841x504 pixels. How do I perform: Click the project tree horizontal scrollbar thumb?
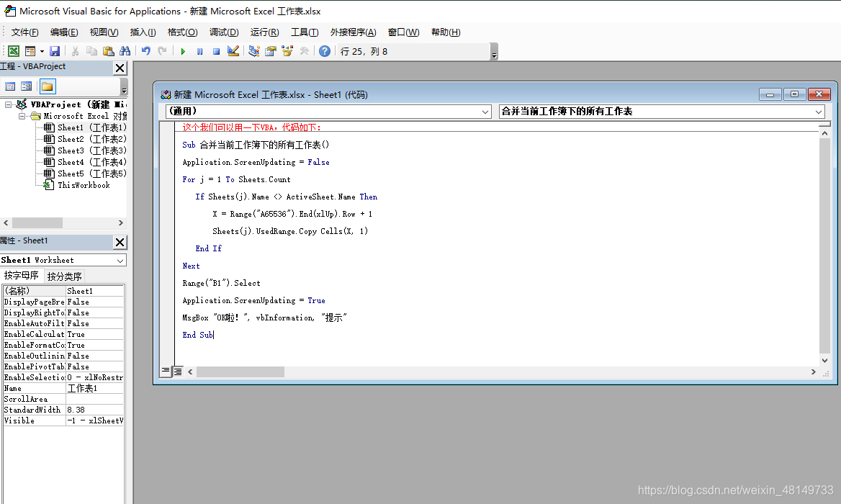[x=37, y=222]
